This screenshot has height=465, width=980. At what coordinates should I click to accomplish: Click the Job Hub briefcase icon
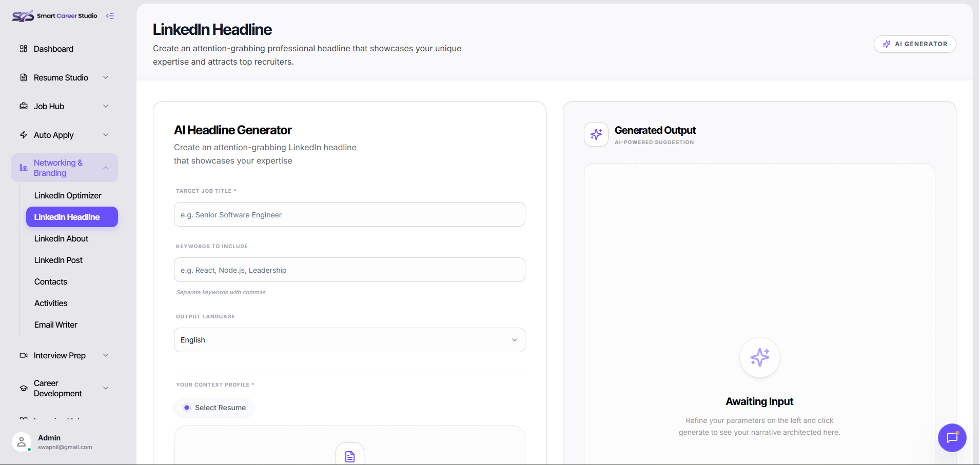click(x=24, y=106)
